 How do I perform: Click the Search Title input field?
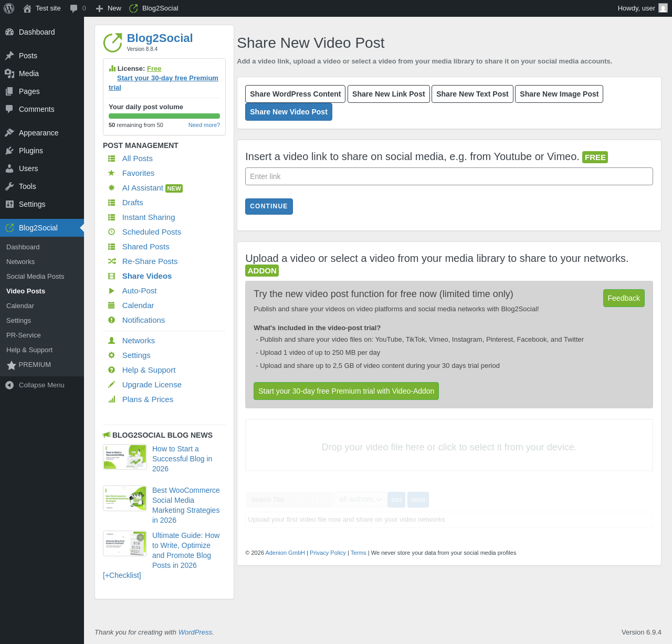coord(289,499)
